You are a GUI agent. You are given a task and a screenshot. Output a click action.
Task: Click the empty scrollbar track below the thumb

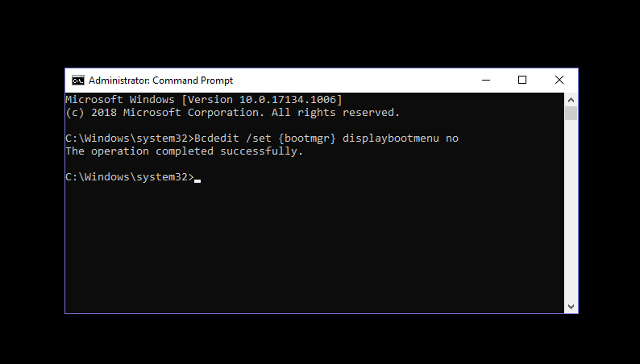(571, 210)
